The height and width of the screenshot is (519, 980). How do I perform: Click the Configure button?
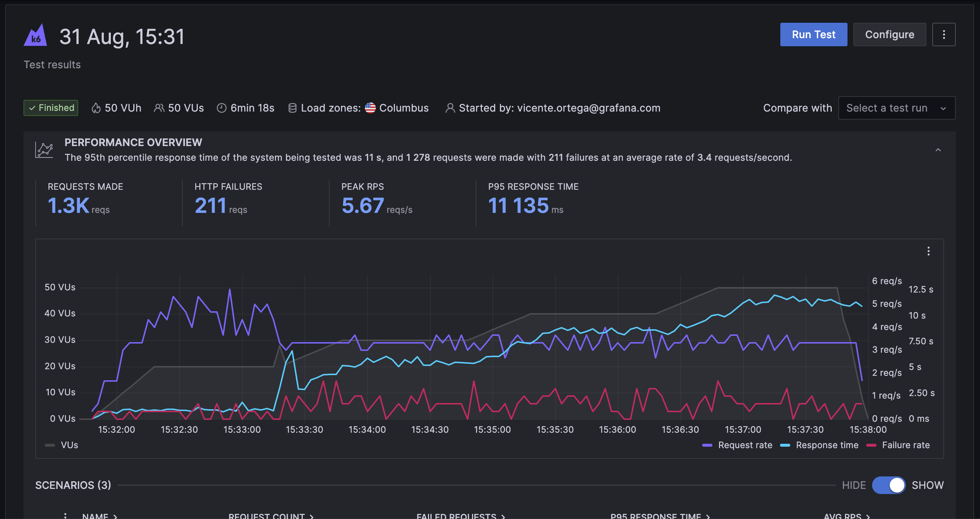point(889,35)
